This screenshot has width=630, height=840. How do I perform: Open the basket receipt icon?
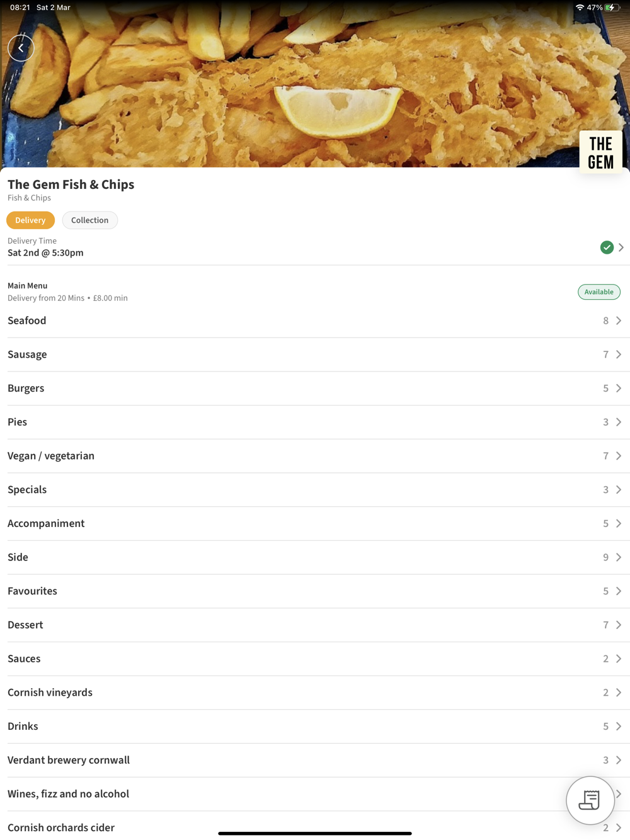coord(590,800)
